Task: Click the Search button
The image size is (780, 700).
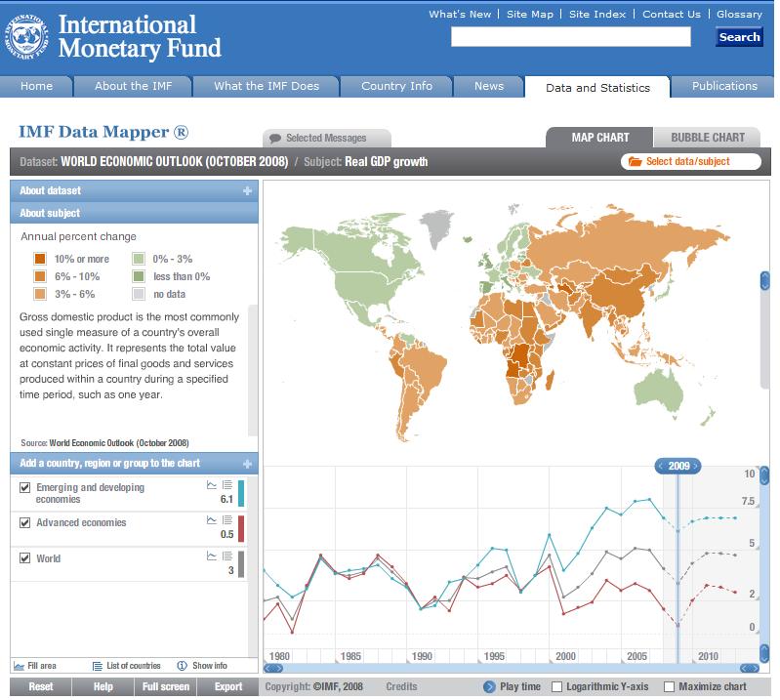Action: [739, 37]
